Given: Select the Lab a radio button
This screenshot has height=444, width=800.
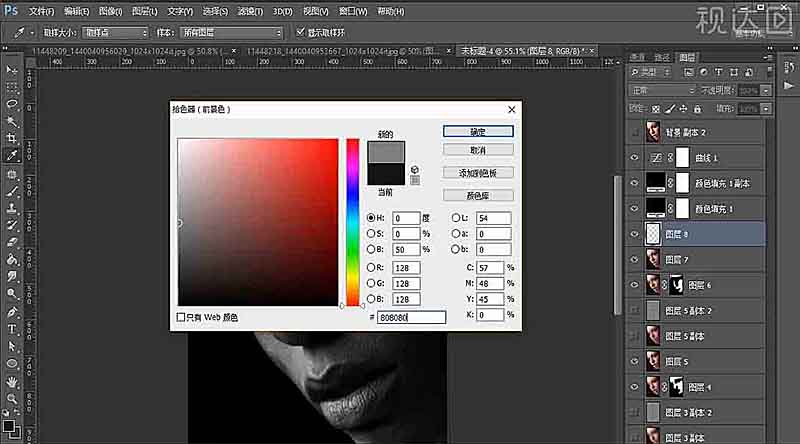Looking at the screenshot, I should (455, 233).
